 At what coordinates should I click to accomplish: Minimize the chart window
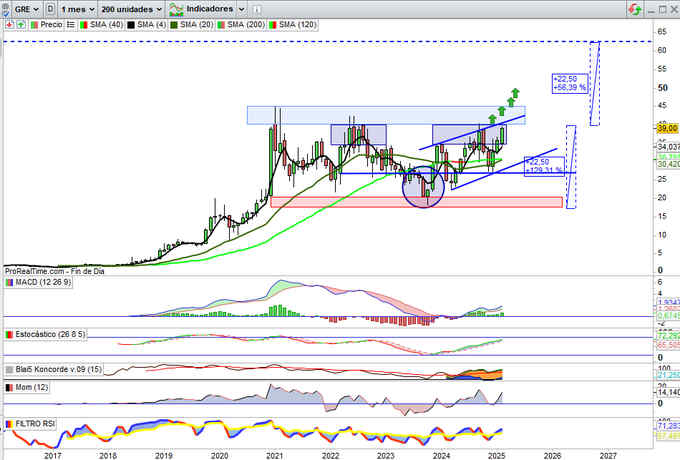651,10
